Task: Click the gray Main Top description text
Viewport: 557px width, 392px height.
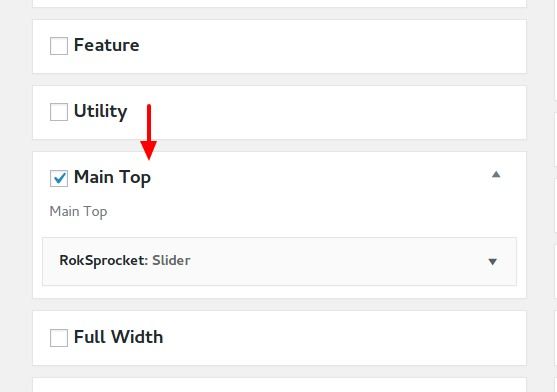Action: [78, 212]
